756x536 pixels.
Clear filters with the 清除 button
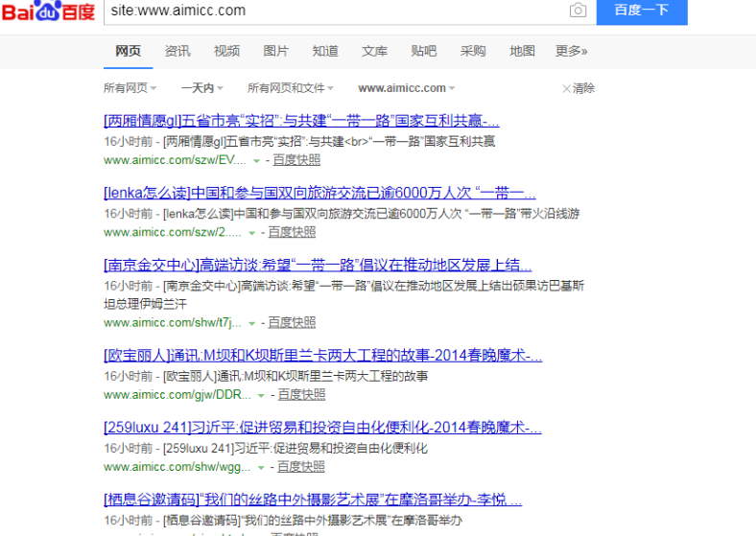point(579,88)
